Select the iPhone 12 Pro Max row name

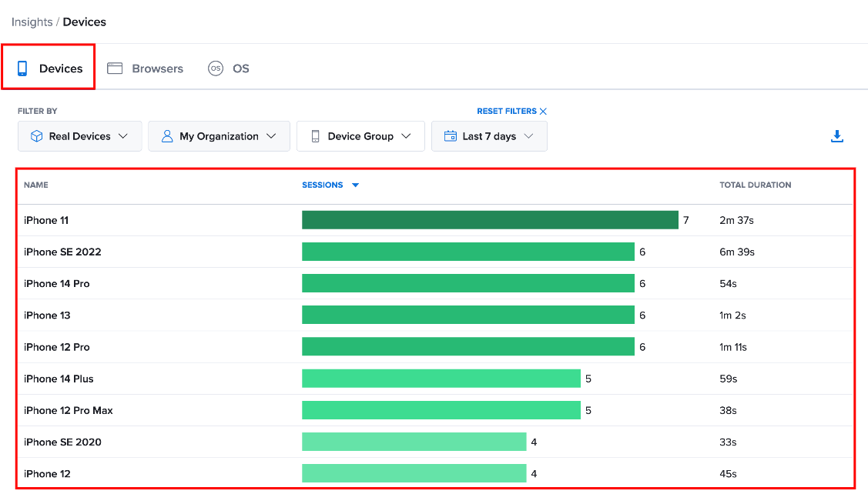68,410
